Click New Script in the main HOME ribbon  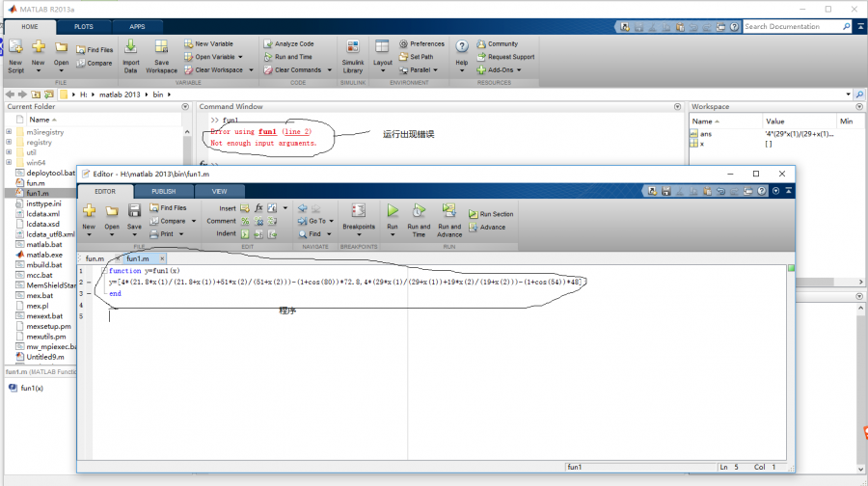click(15, 56)
